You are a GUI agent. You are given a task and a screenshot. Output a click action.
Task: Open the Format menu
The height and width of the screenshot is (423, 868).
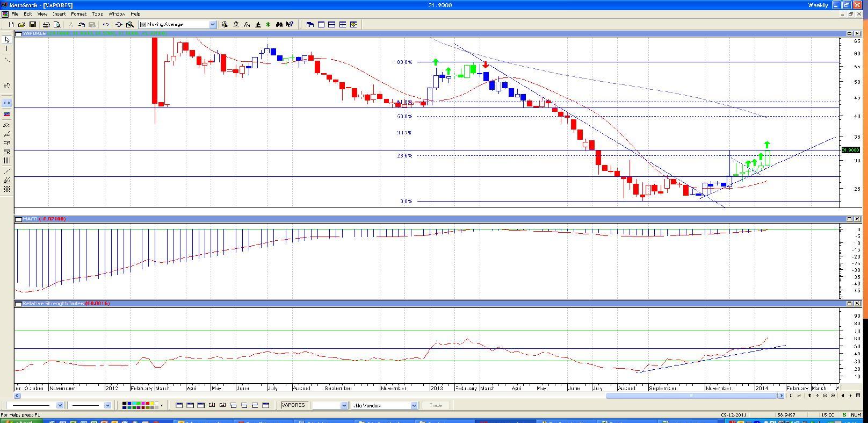(78, 14)
